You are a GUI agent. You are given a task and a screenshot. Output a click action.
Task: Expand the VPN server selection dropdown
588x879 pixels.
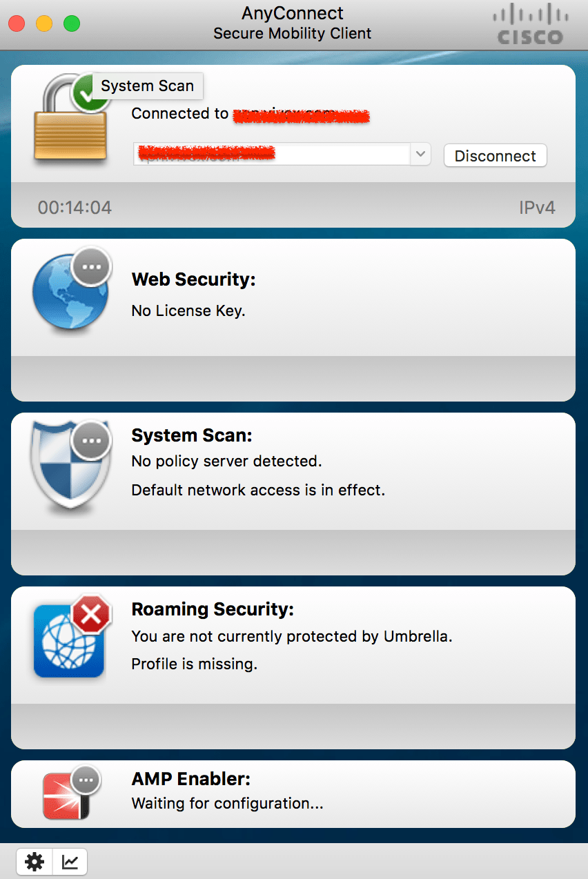(x=420, y=154)
